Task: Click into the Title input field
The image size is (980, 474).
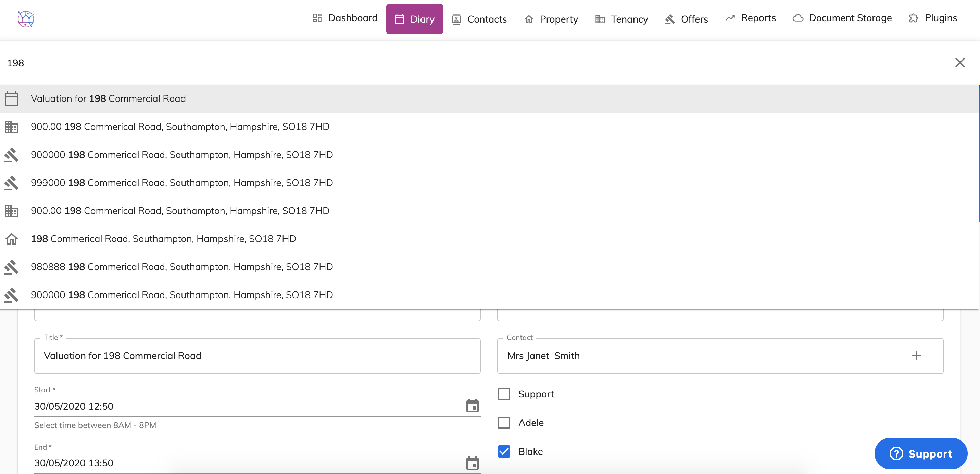Action: click(257, 356)
